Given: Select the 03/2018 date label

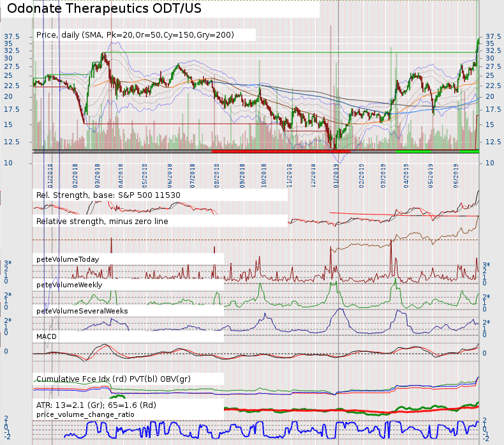Looking at the screenshot, I should pos(97,176).
